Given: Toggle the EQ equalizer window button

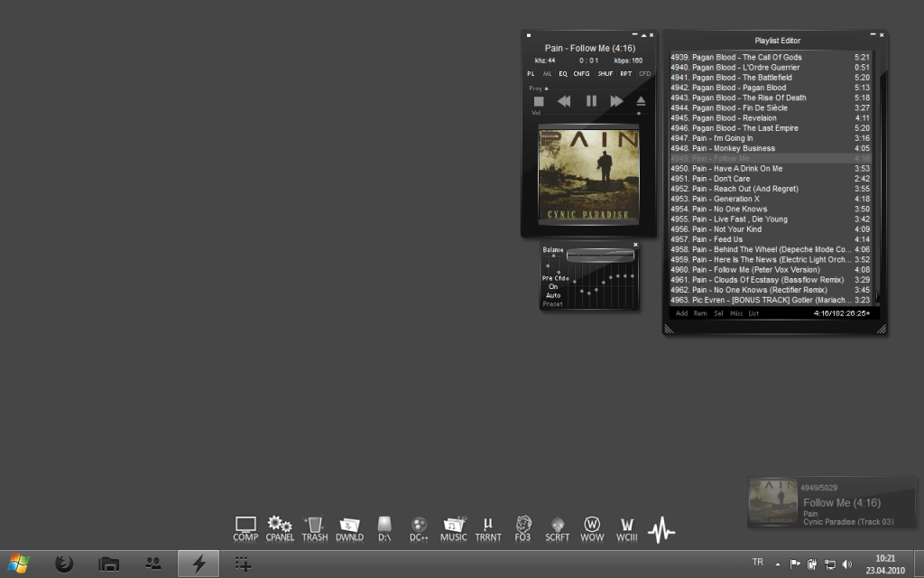Looking at the screenshot, I should point(563,74).
